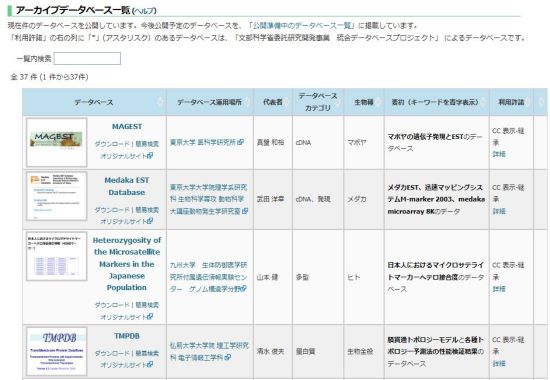Open オリジナルサイト for TMPDB
Screen dimensions: 550x380
point(127,365)
